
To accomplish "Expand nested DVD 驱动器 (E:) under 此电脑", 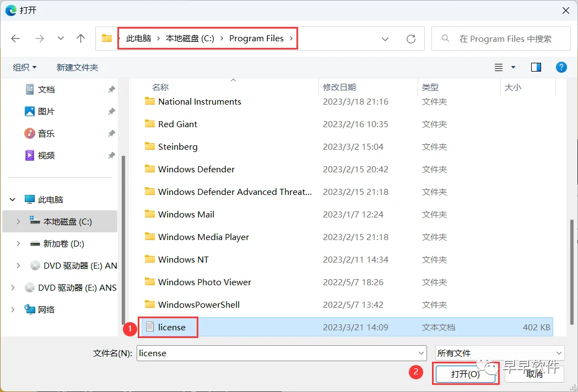I will pos(18,265).
